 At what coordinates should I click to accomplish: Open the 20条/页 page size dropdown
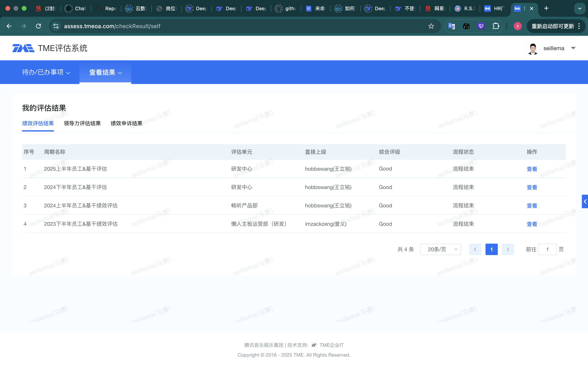pos(440,249)
